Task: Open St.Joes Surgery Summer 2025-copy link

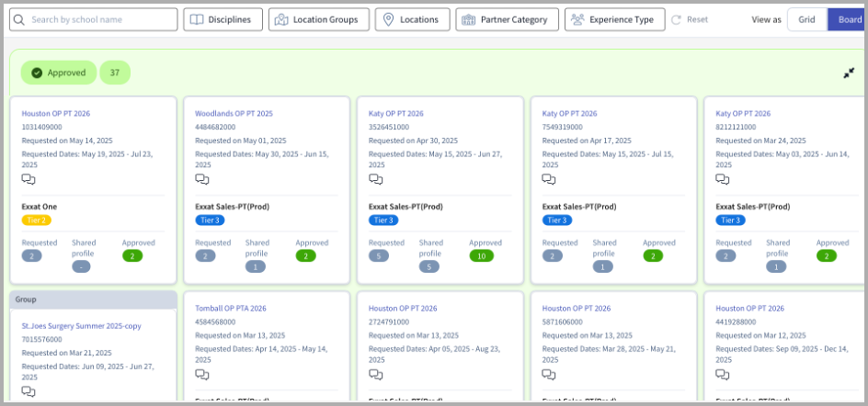Action: 81,326
